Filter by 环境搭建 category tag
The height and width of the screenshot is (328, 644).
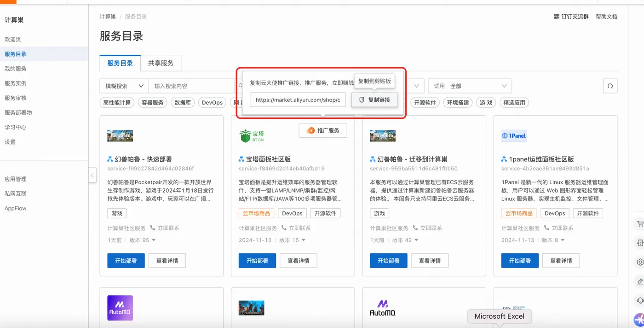click(x=458, y=103)
